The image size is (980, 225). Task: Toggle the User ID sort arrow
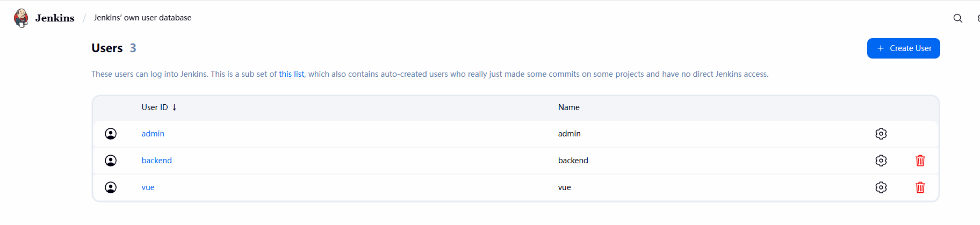(175, 107)
